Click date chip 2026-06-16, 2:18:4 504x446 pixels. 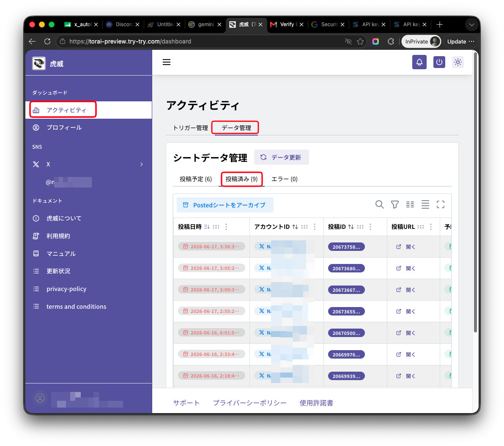click(211, 375)
